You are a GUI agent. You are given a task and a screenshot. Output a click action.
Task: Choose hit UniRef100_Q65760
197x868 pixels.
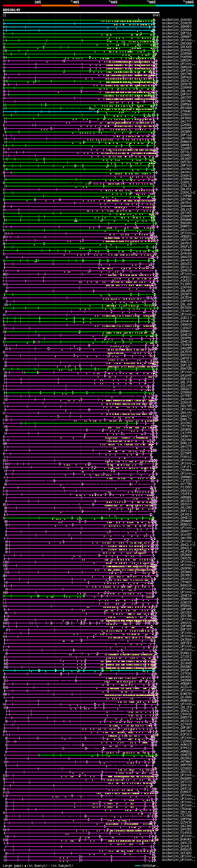click(177, 162)
